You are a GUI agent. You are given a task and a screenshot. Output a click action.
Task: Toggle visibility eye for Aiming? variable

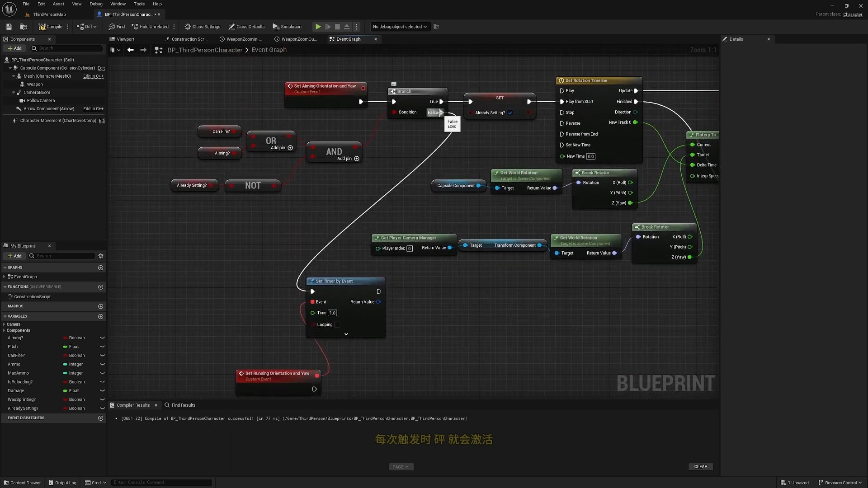point(102,338)
